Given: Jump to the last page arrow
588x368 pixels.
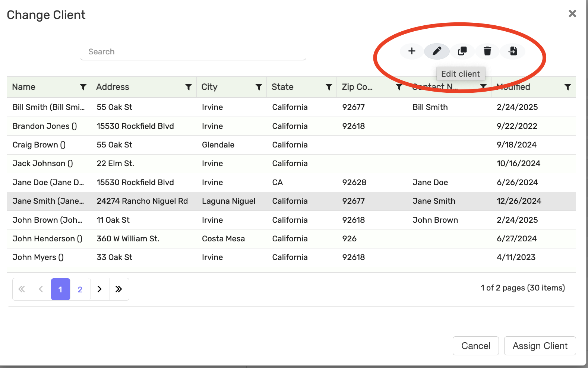Looking at the screenshot, I should tap(119, 289).
